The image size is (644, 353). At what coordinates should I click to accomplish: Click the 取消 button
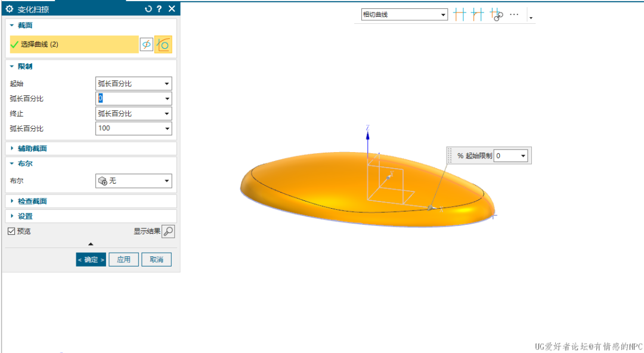(x=156, y=259)
